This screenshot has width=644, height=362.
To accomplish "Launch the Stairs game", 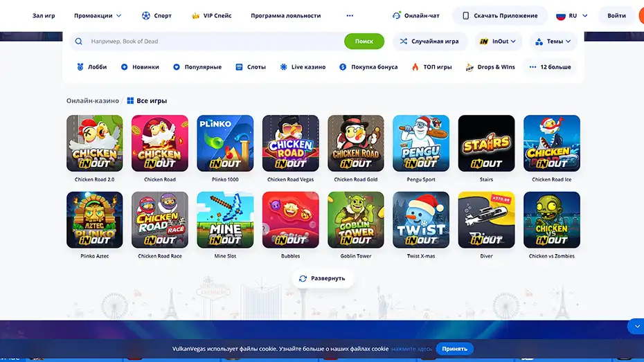I will (486, 143).
